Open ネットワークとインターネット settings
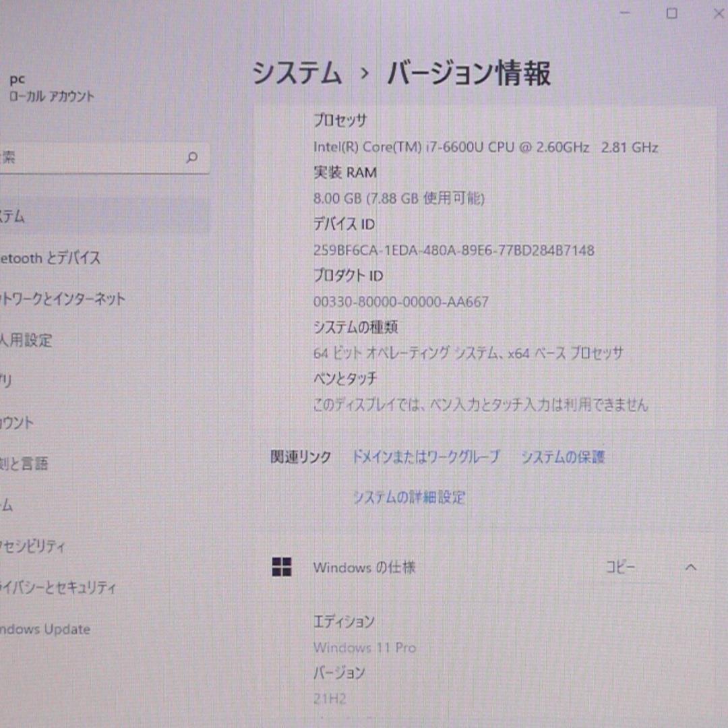 tap(63, 299)
